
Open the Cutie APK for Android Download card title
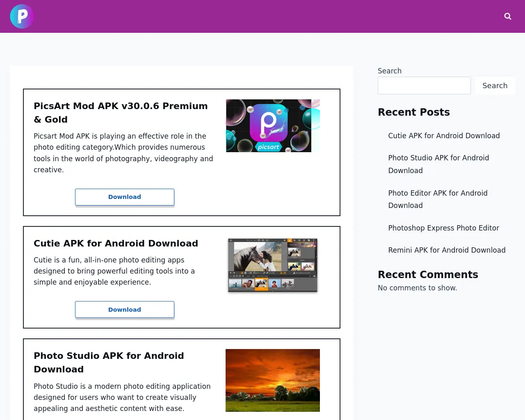pyautogui.click(x=116, y=243)
